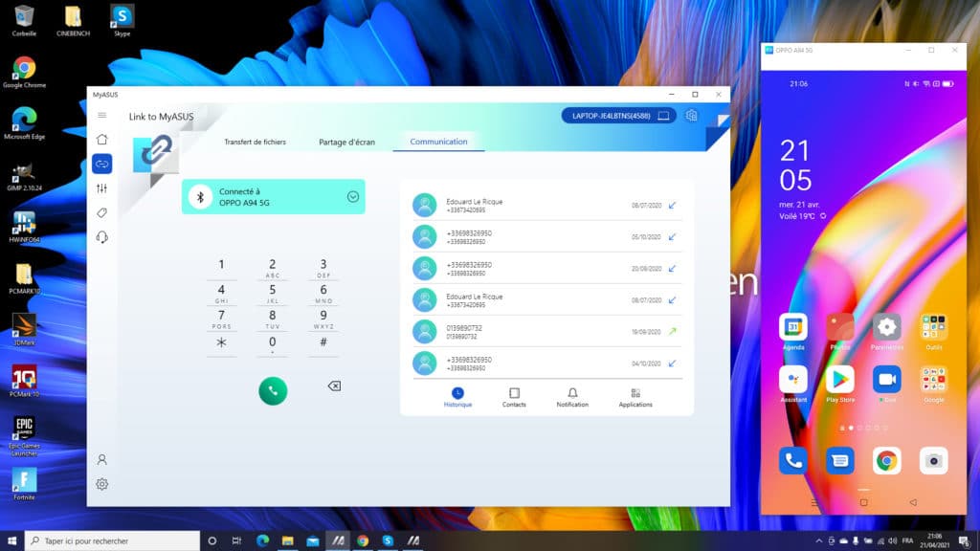980x551 pixels.
Task: Click the backspace delete digit icon
Action: (334, 386)
